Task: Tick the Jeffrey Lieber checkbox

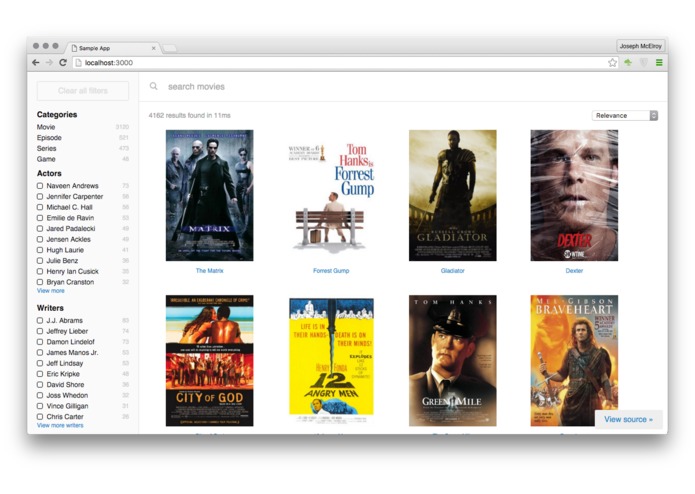Action: [x=40, y=331]
